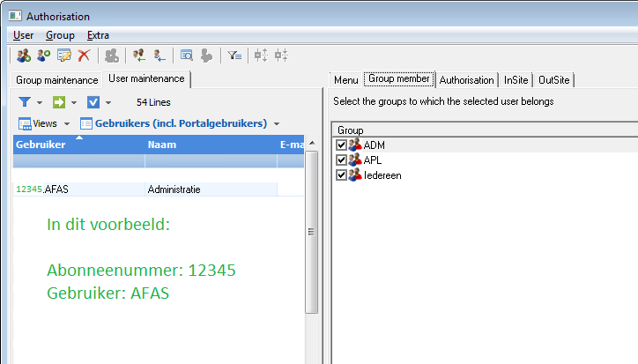Image resolution: width=638 pixels, height=364 pixels.
Task: Click the Gebruikers (incl. Portalgebruikers) view link
Action: tap(181, 123)
